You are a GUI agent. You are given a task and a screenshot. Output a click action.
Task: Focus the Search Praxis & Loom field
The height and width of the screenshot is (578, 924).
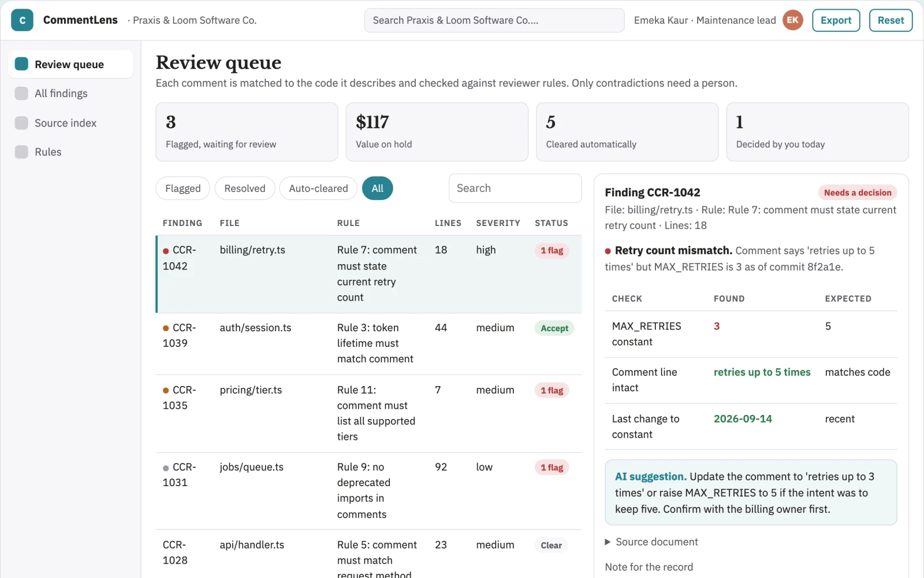click(x=494, y=20)
